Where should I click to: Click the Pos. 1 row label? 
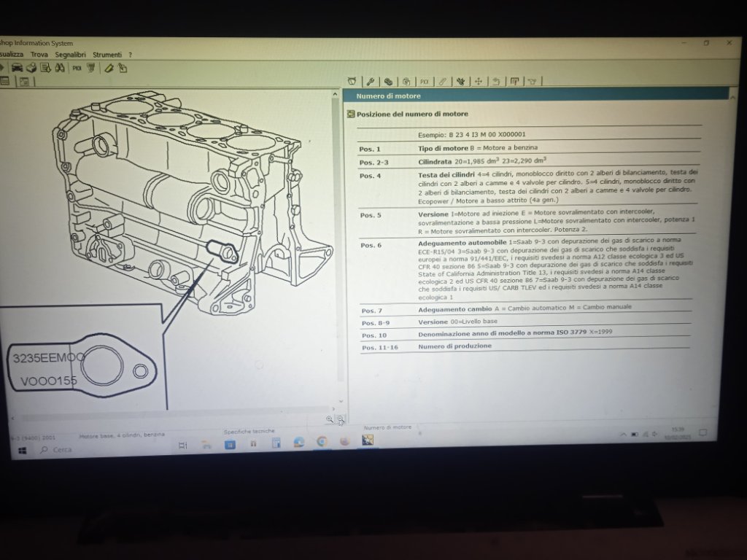click(370, 149)
